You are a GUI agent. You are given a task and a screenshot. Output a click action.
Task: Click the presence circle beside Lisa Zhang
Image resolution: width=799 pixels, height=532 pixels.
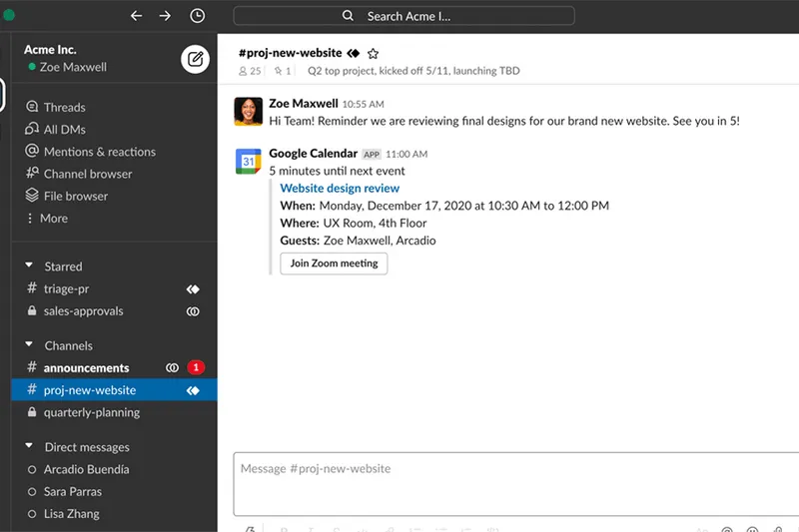click(x=32, y=514)
